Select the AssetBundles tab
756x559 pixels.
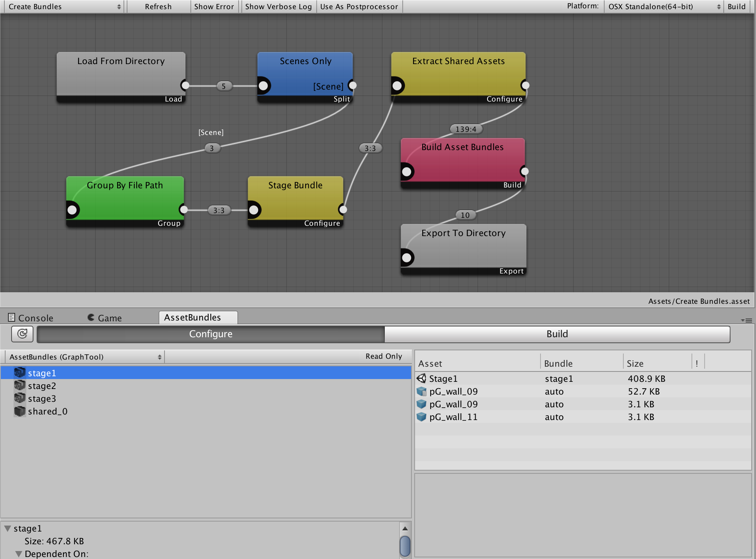tap(198, 317)
